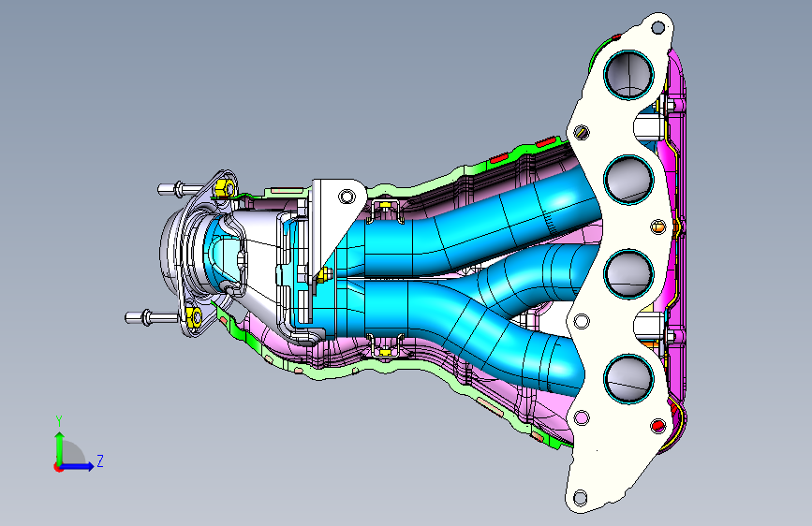Screen dimensions: 812x526
Task: Pick the round hole in the triangular bracket
Action: point(347,197)
